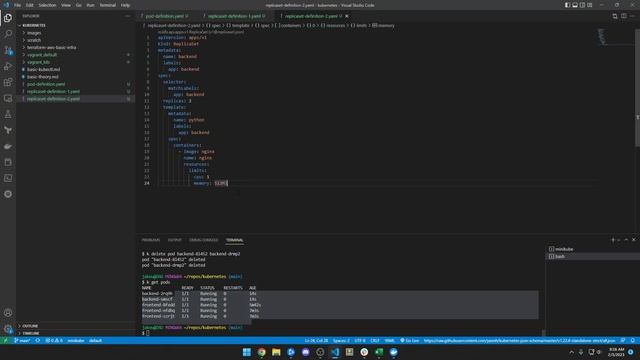This screenshot has height=360, width=640.
Task: Click the remote window indicator in status bar
Action: click(x=5, y=340)
